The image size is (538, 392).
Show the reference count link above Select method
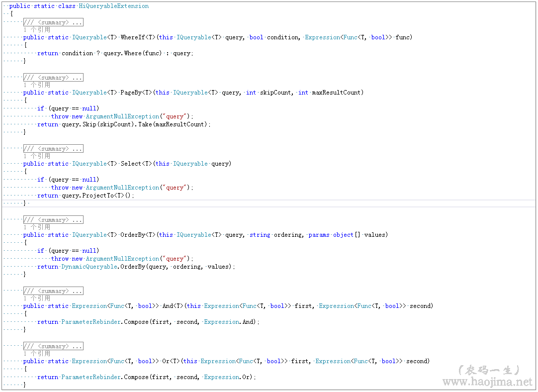point(37,156)
